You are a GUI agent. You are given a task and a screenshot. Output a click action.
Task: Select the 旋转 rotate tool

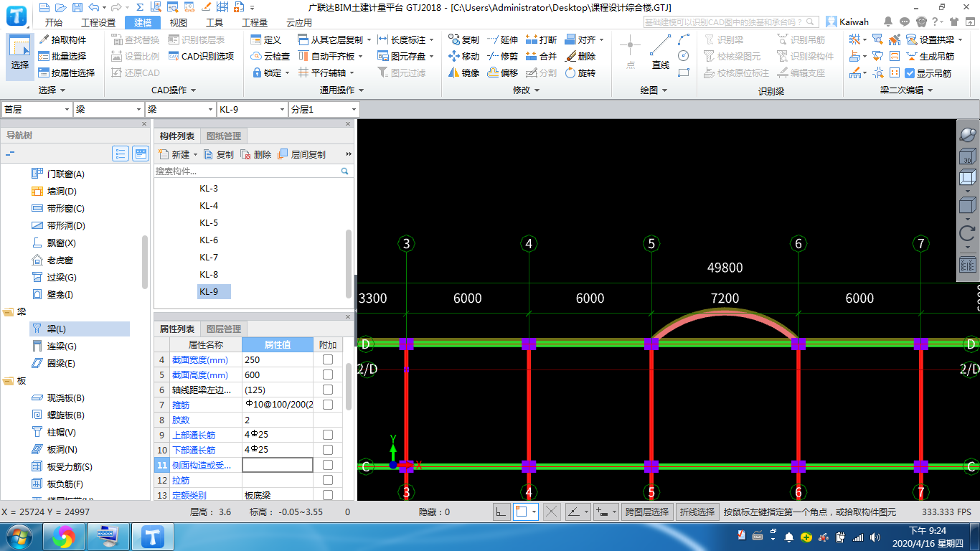click(x=580, y=72)
